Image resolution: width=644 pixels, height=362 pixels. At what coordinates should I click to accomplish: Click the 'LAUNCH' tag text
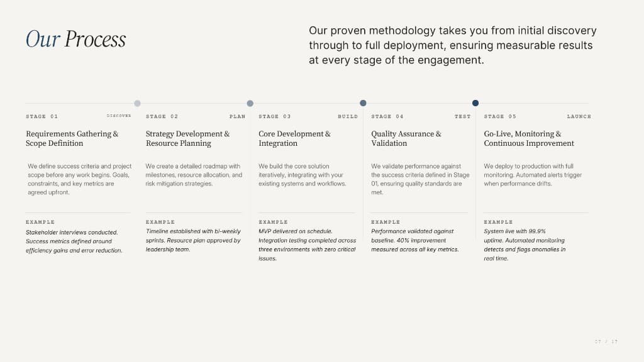[579, 116]
